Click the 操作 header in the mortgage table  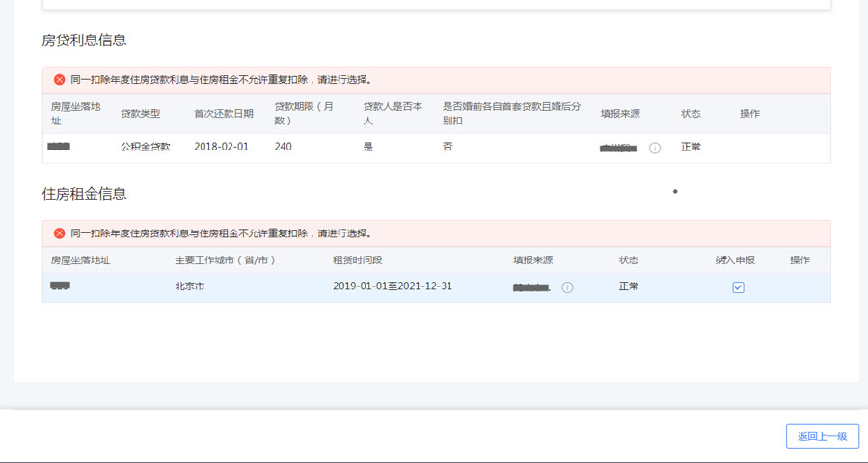pos(749,114)
